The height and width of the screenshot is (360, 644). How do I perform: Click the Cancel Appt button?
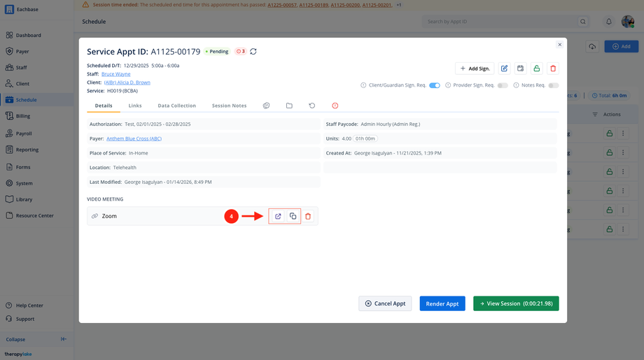385,303
